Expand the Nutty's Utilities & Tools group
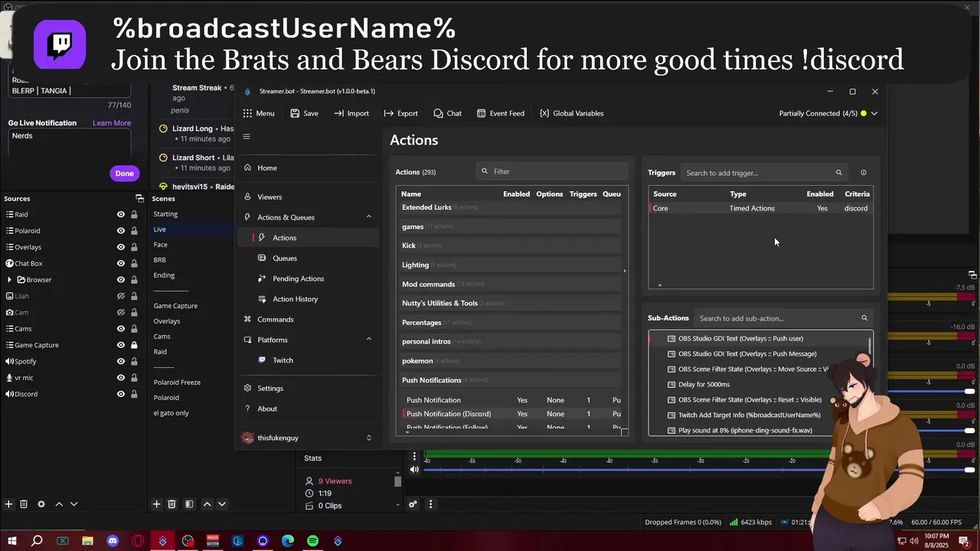Image resolution: width=980 pixels, height=551 pixels. point(511,303)
